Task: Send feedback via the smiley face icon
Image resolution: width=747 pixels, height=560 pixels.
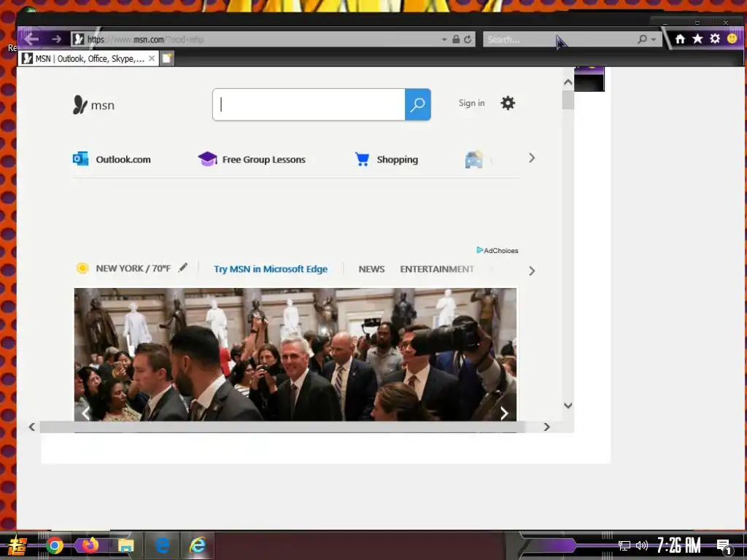Action: point(732,39)
